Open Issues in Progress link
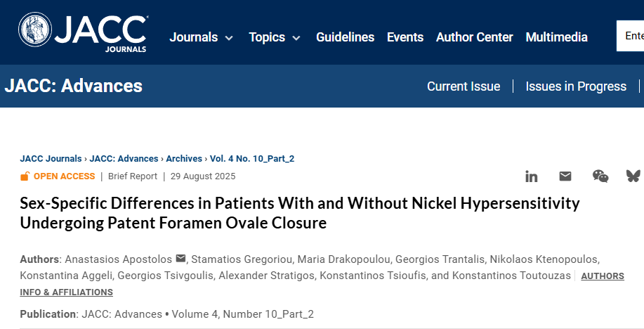The width and height of the screenshot is (644, 329). pyautogui.click(x=577, y=86)
